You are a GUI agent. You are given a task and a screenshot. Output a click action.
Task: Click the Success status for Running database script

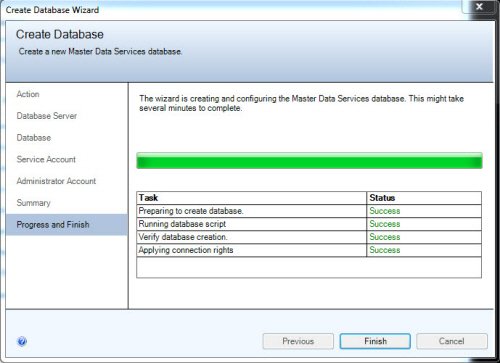tap(385, 224)
